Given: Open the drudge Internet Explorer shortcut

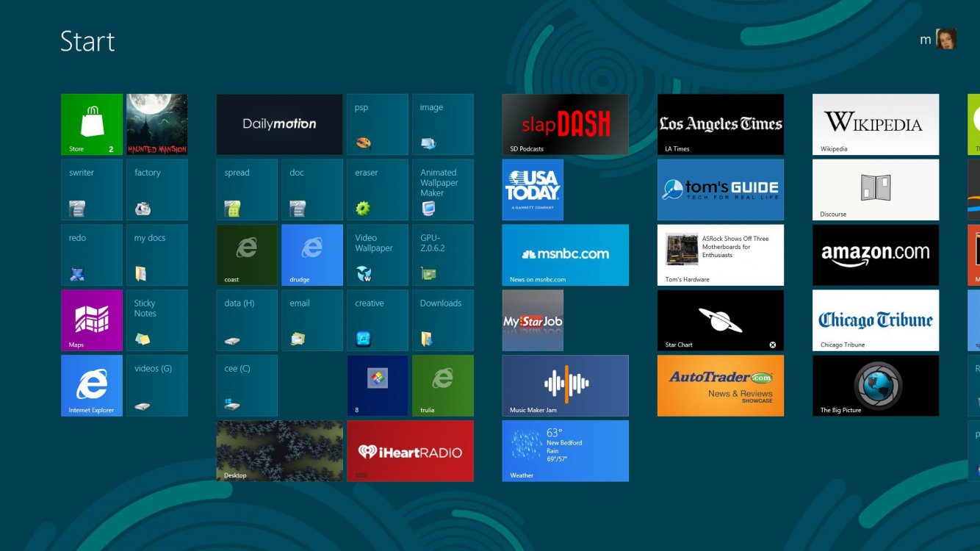Looking at the screenshot, I should coord(312,255).
